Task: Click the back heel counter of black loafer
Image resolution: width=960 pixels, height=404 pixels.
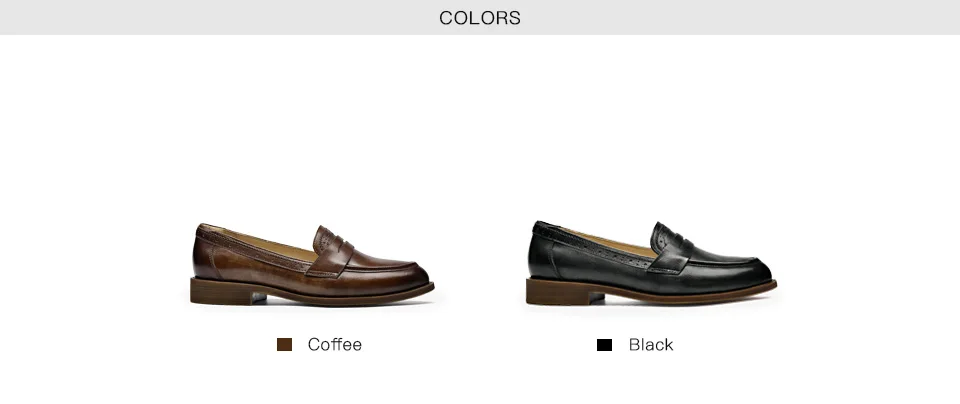Action: (x=542, y=254)
